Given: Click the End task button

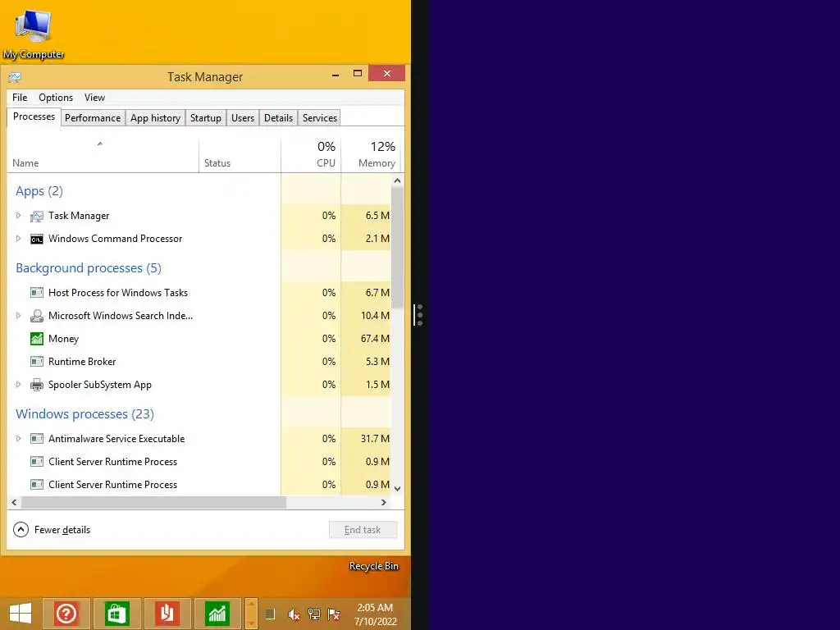Looking at the screenshot, I should (x=363, y=530).
